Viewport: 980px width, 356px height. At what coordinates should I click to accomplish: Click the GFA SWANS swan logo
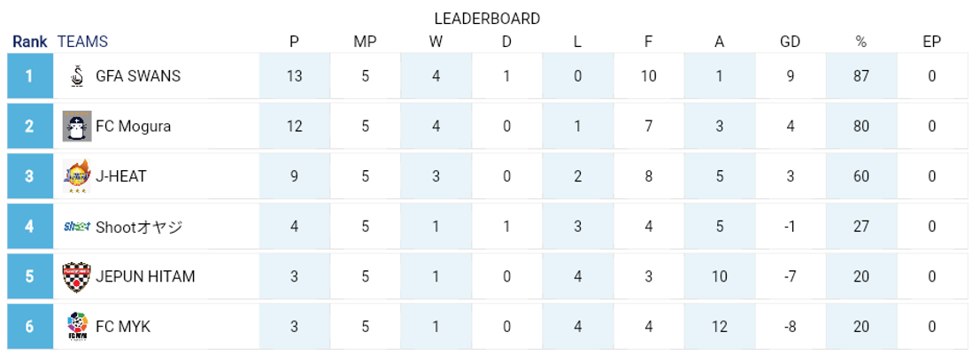78,76
